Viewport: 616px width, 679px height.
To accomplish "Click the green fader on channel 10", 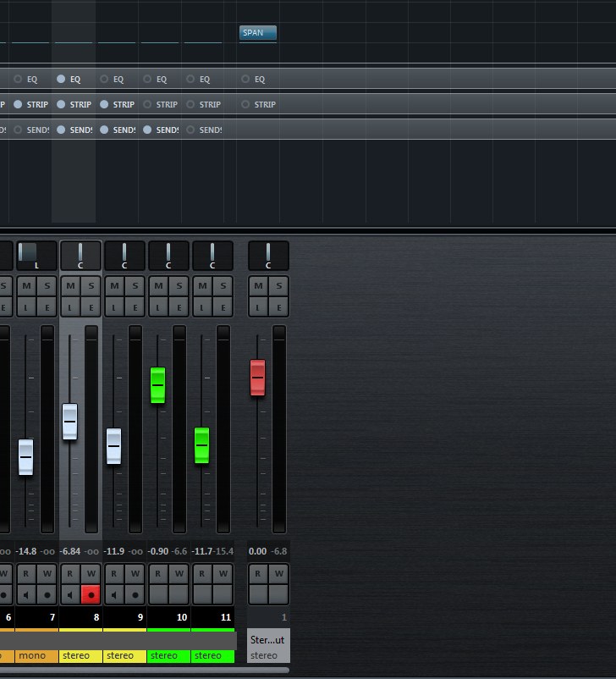I will point(157,385).
